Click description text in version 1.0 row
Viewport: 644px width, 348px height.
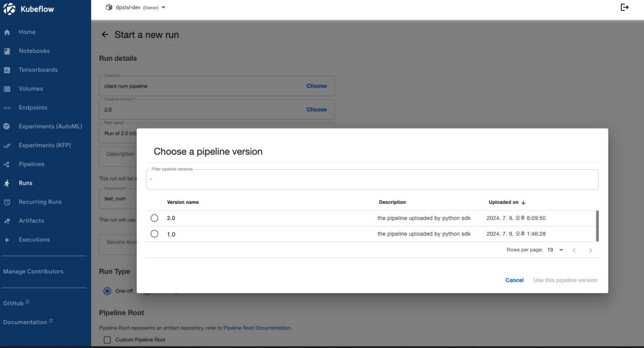click(424, 234)
